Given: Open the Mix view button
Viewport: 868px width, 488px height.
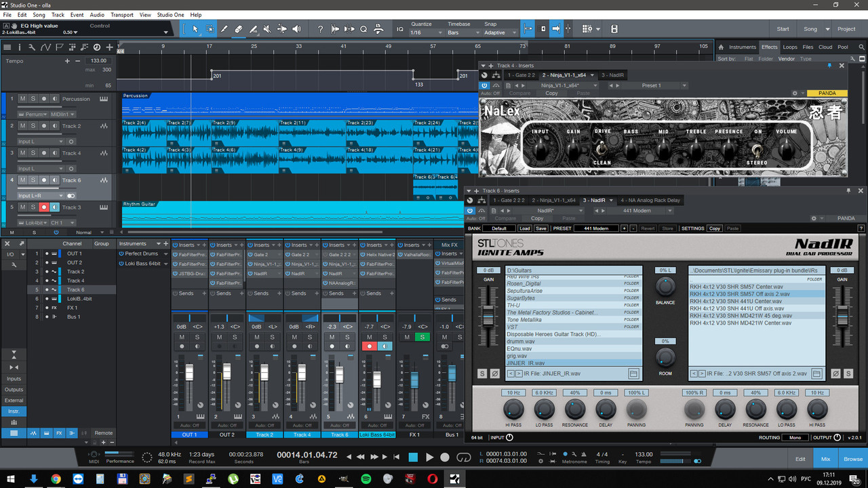Looking at the screenshot, I should click(826, 459).
